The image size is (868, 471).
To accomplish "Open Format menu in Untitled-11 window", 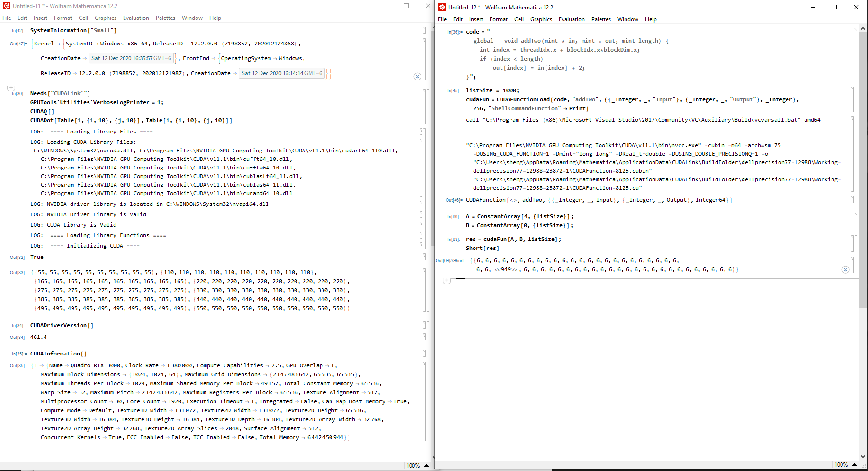I will click(x=63, y=18).
